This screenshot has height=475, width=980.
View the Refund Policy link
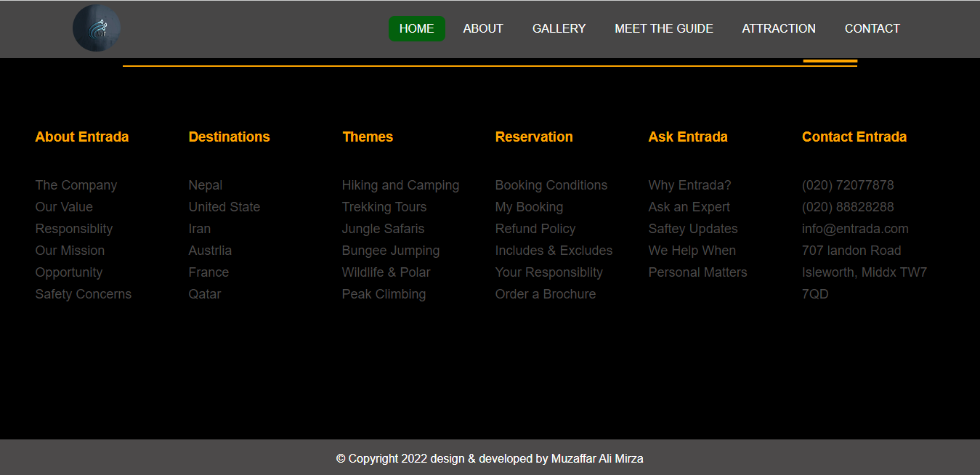pos(535,229)
